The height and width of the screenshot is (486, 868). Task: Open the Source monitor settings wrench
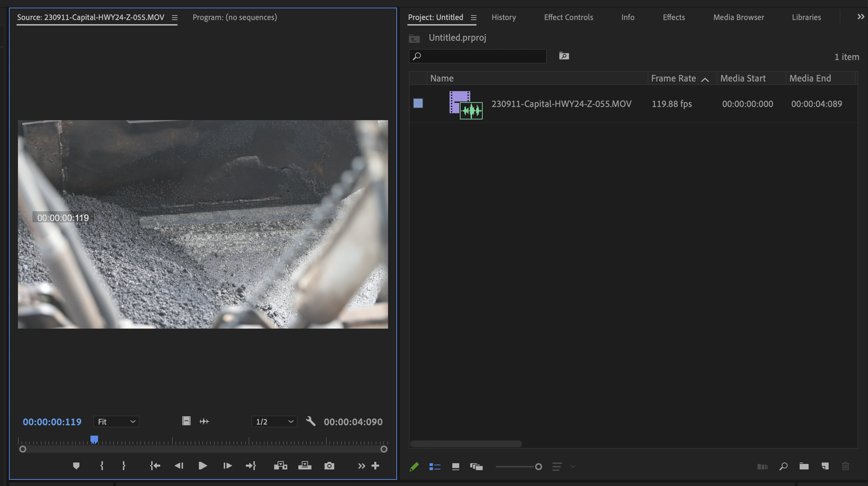tap(310, 421)
